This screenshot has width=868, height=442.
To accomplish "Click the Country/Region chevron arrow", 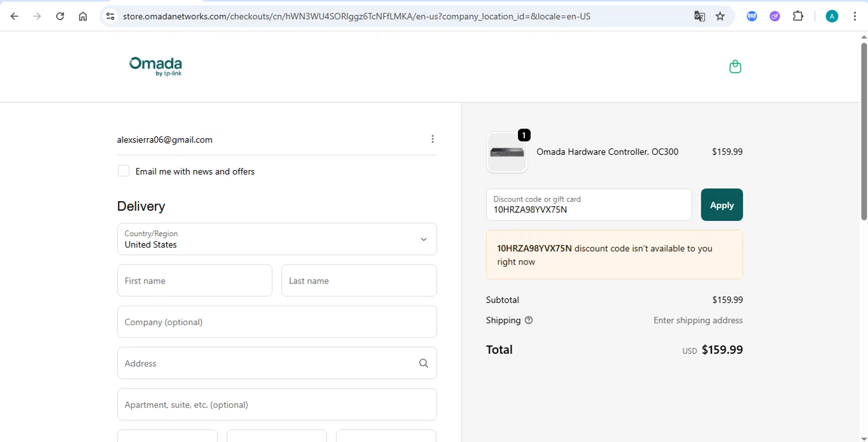I will (x=424, y=239).
